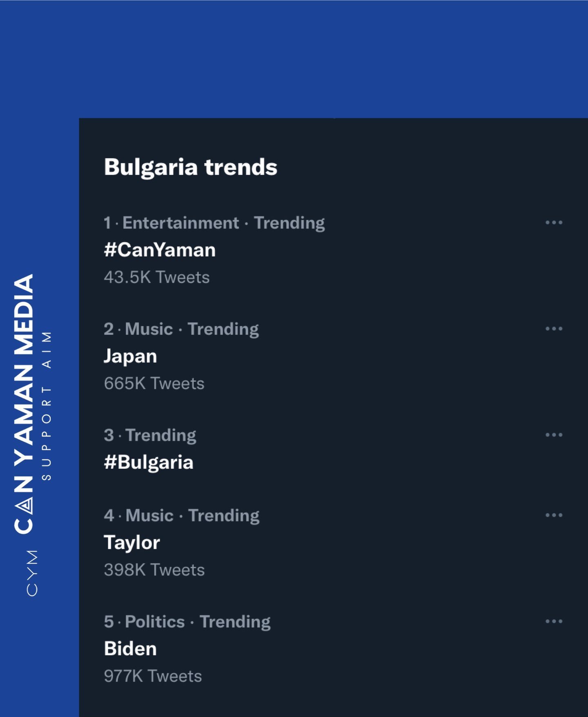Click the 665K Tweets count

point(154,383)
